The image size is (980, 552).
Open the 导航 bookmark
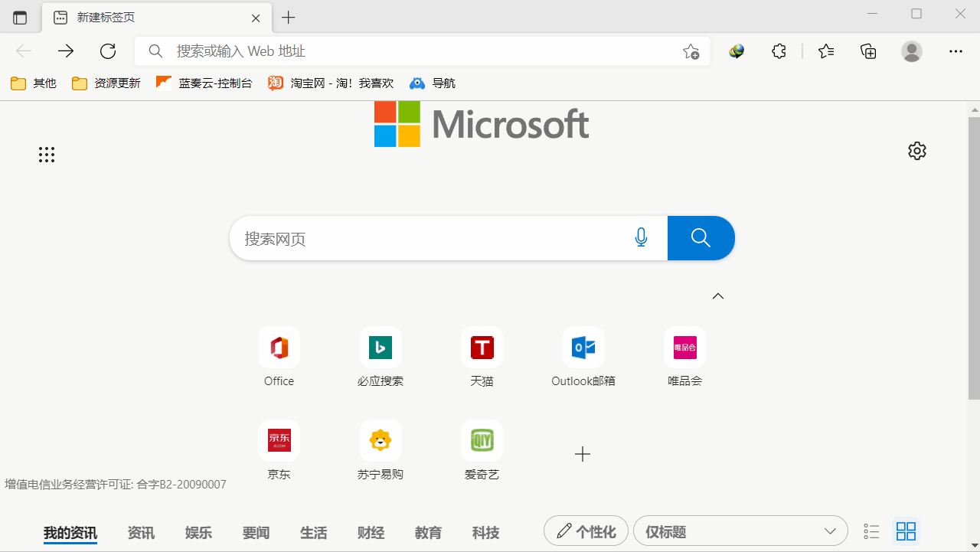click(x=433, y=83)
